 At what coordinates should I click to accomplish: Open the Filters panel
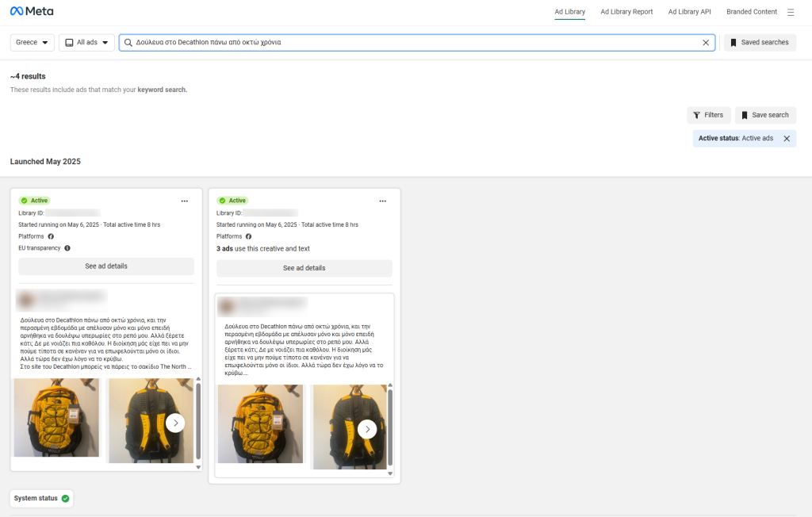pos(708,115)
